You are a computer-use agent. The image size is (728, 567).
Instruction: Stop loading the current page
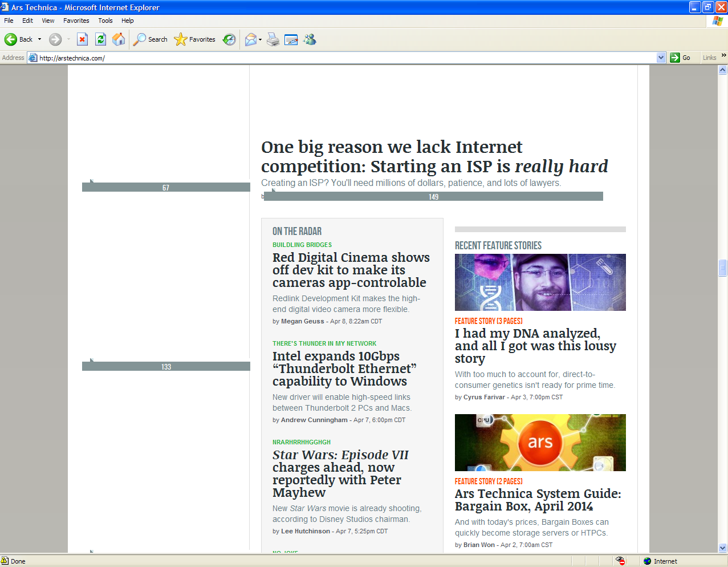[82, 39]
